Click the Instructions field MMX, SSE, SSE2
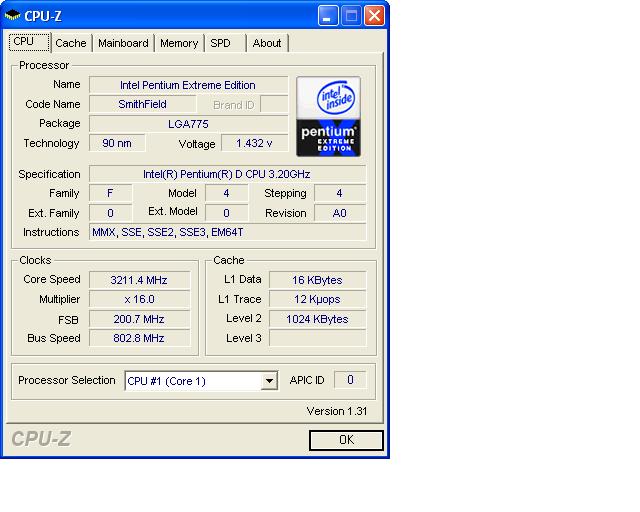640x512 pixels. coord(227,232)
